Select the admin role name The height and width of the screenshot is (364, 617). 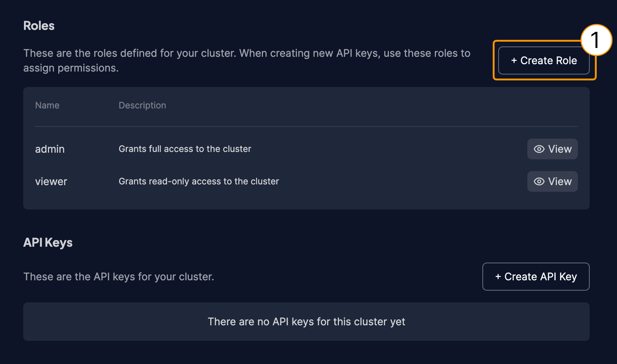(x=50, y=149)
